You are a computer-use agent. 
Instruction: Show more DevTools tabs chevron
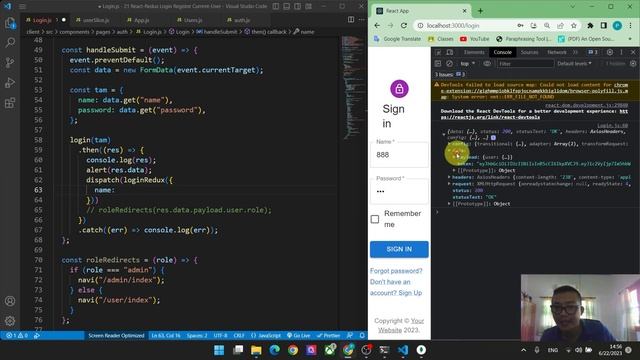click(x=576, y=52)
